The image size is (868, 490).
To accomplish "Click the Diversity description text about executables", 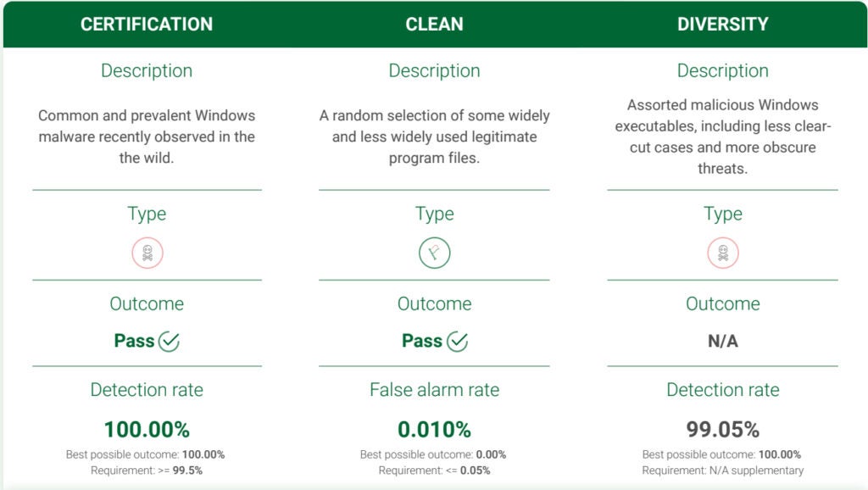I will tap(723, 136).
